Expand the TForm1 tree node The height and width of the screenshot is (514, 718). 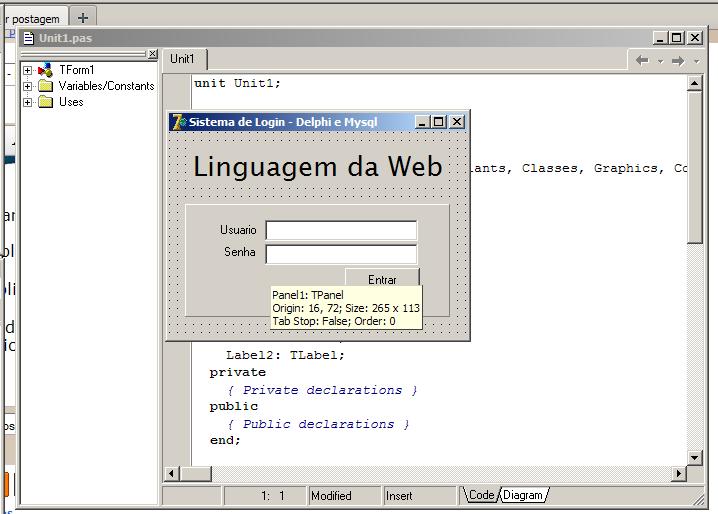pos(27,70)
